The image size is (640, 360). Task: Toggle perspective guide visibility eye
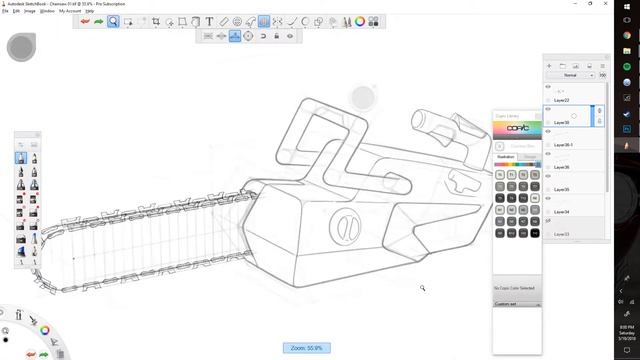pyautogui.click(x=290, y=36)
